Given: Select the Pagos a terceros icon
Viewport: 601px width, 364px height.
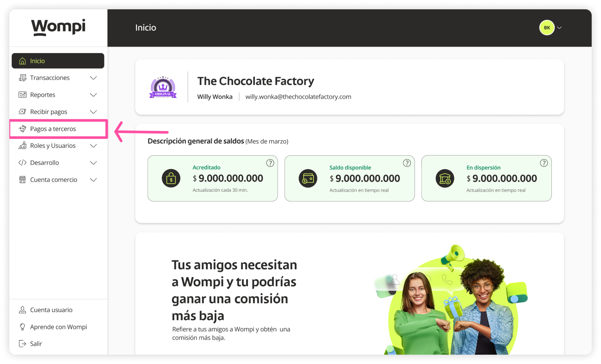Looking at the screenshot, I should click(x=23, y=128).
